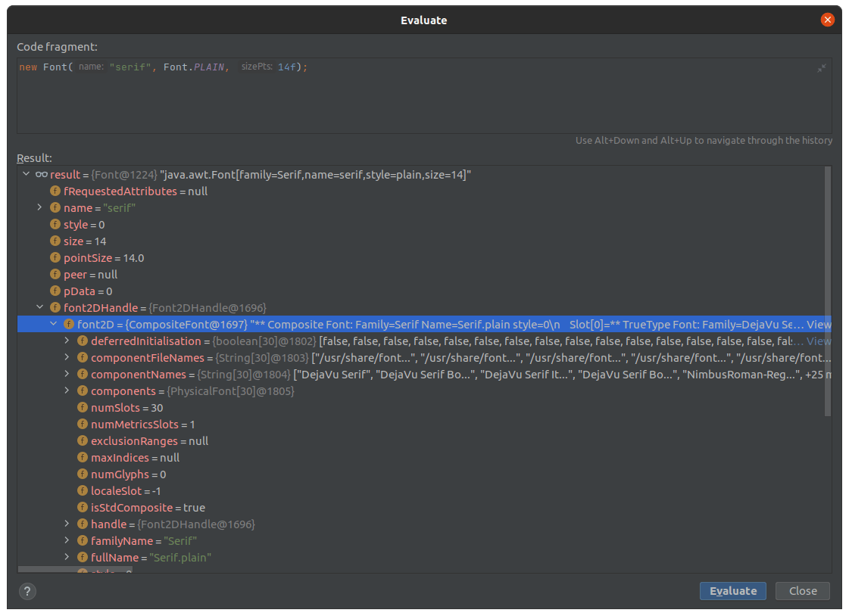Expand the familyName node
Image resolution: width=849 pixels, height=616 pixels.
click(67, 541)
